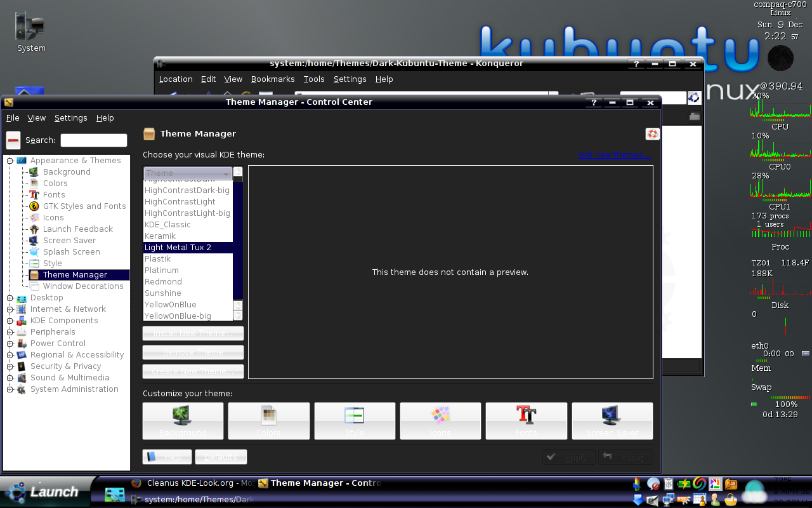The height and width of the screenshot is (508, 812).
Task: Click the Theme Manager header box icon
Action: (x=149, y=133)
